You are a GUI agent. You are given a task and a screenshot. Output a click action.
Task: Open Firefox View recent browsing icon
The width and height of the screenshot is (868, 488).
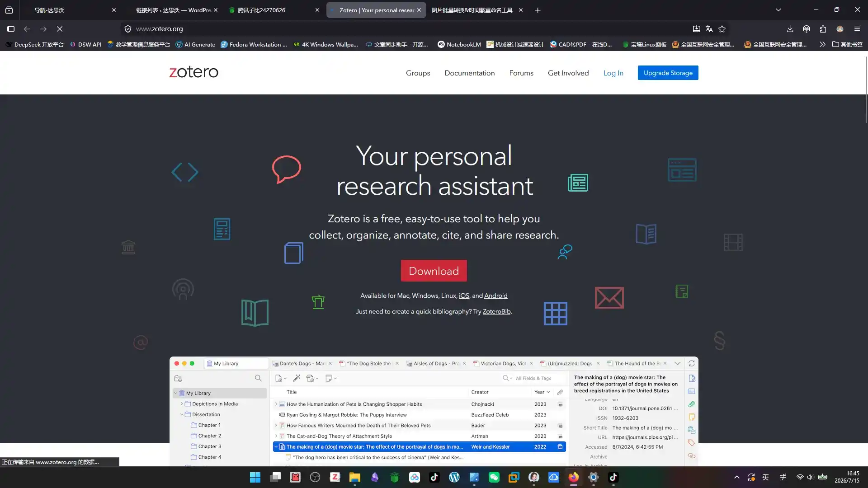click(x=9, y=10)
